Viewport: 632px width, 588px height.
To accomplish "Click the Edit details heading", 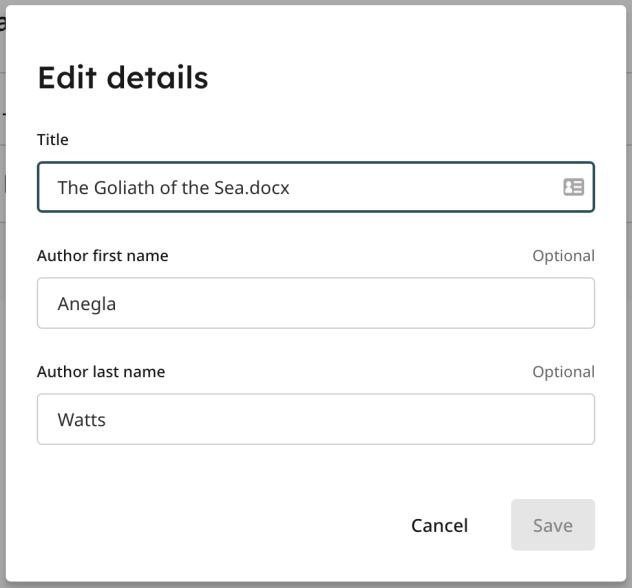I will click(x=123, y=77).
